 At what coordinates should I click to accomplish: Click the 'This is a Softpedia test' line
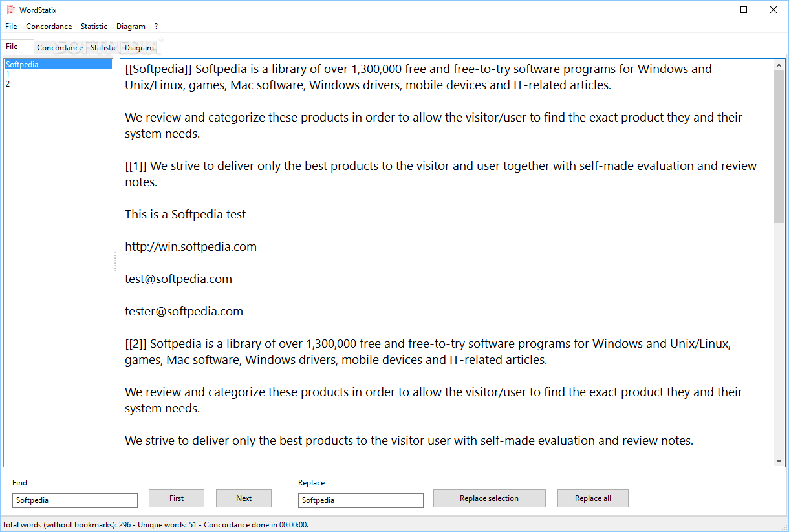pos(185,215)
